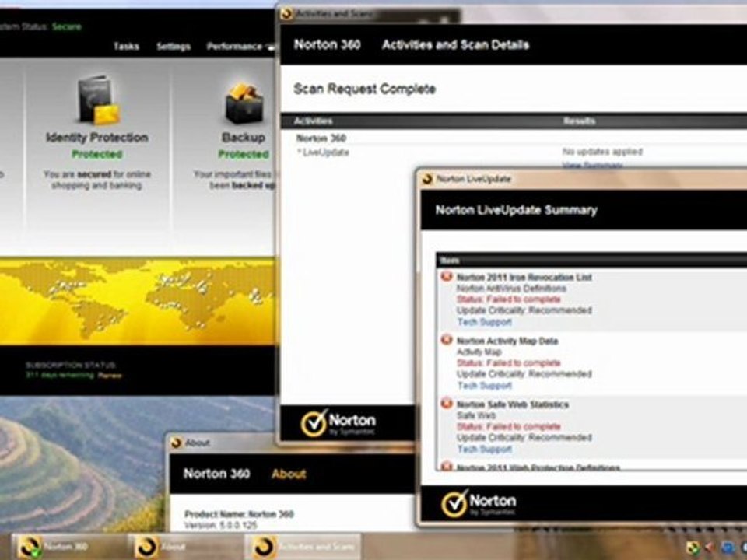Click the network icon in system tray
747x560 pixels.
[x=728, y=548]
